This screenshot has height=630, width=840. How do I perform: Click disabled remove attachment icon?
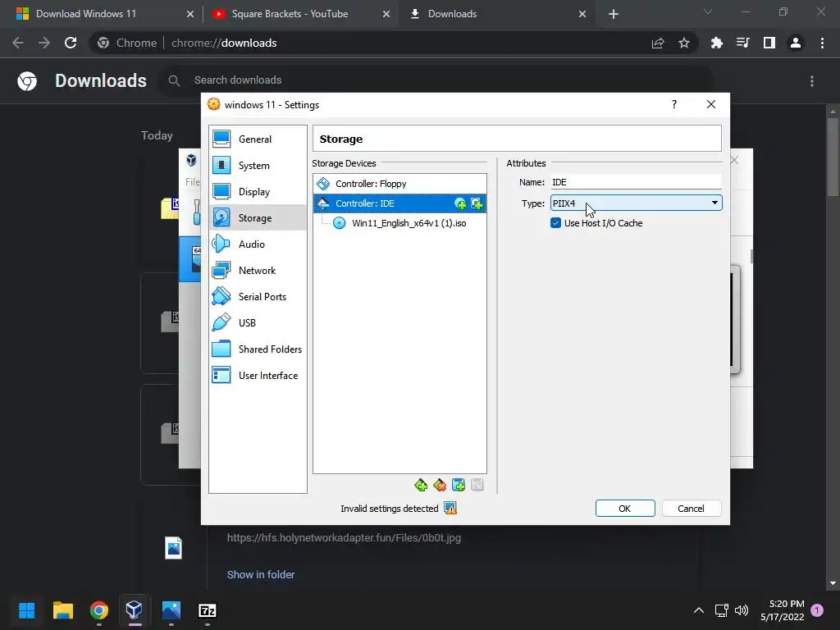(x=477, y=486)
